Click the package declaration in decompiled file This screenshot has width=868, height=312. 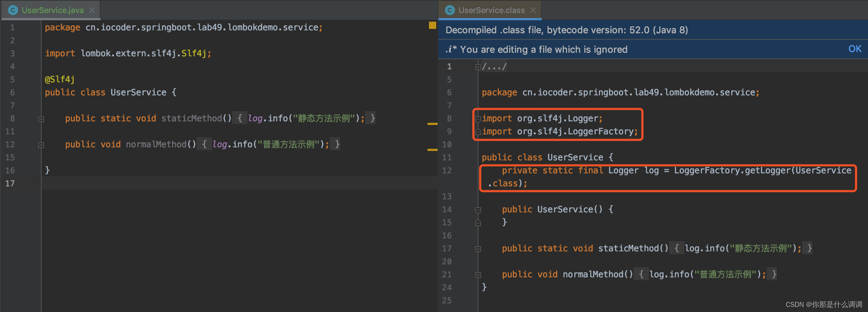[621, 92]
